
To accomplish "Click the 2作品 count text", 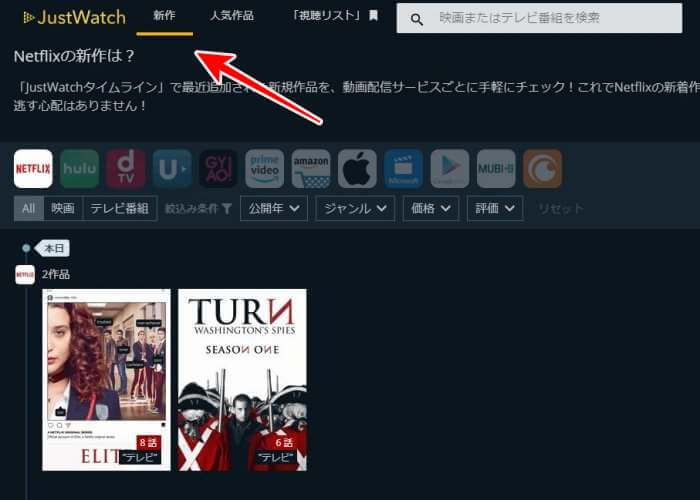I will (56, 274).
